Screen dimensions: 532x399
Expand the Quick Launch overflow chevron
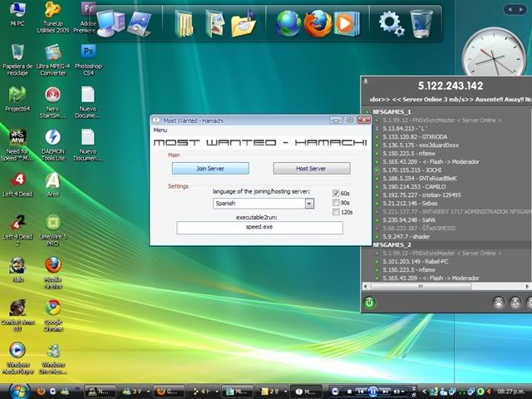[77, 388]
